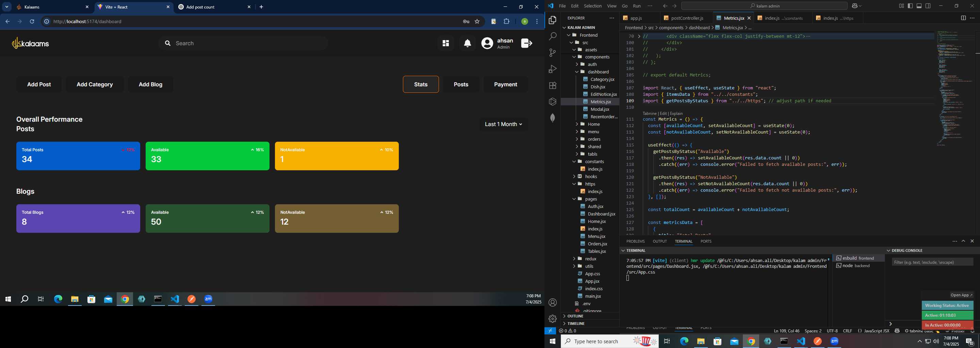Go back in VS Code navigation history
980x348 pixels.
pyautogui.click(x=665, y=6)
